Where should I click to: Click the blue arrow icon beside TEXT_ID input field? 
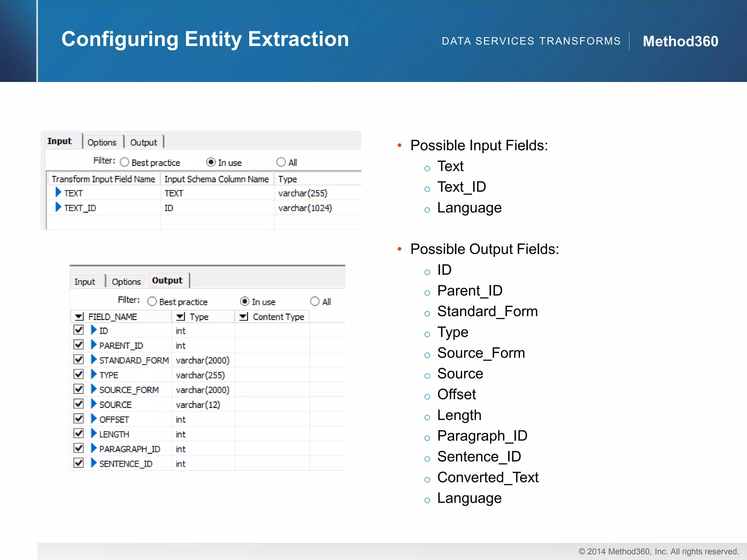click(x=58, y=207)
